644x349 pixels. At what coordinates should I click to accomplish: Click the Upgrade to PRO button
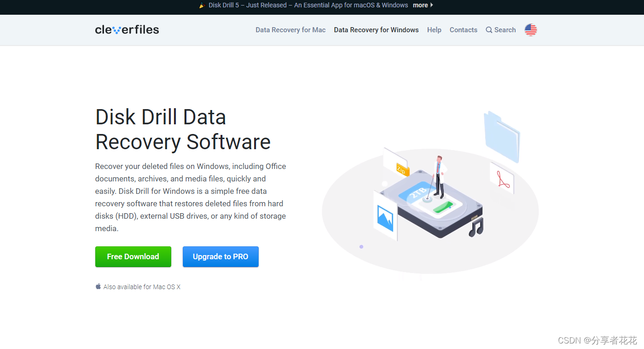point(220,256)
